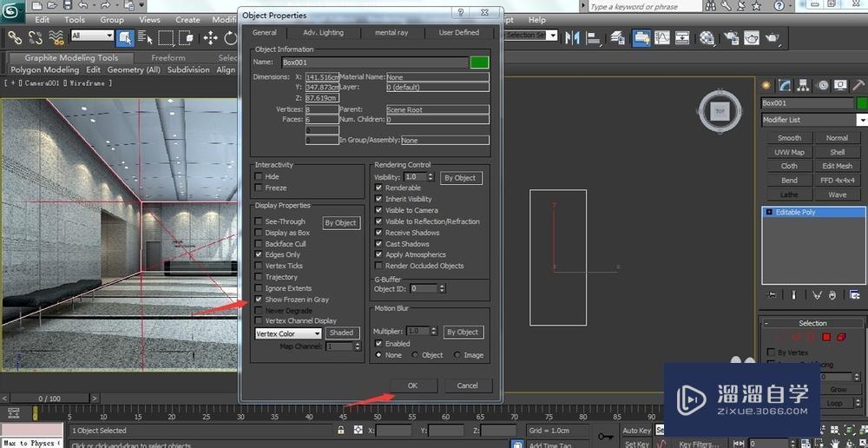Switch to the Motion panel wheel icon
This screenshot has height=448, width=868.
[x=823, y=85]
